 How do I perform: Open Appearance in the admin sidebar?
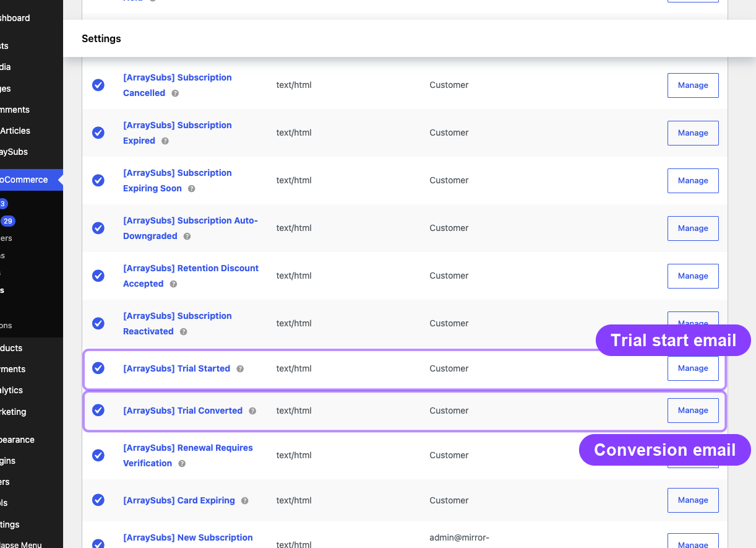[x=17, y=440]
